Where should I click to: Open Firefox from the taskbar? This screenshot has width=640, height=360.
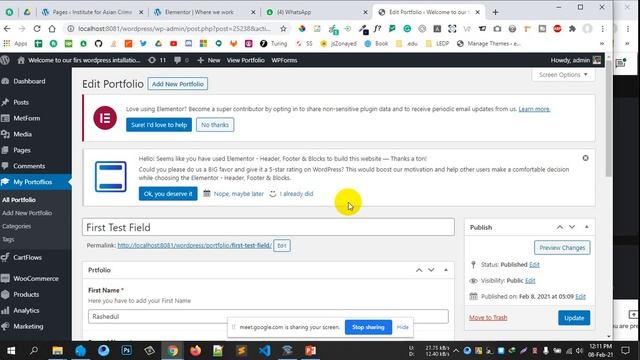pyautogui.click(x=195, y=351)
